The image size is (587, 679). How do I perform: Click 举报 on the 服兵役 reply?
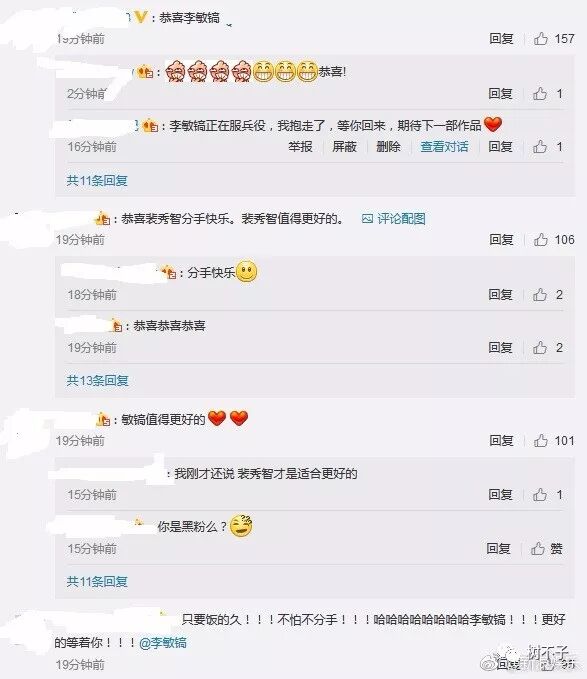coord(300,147)
